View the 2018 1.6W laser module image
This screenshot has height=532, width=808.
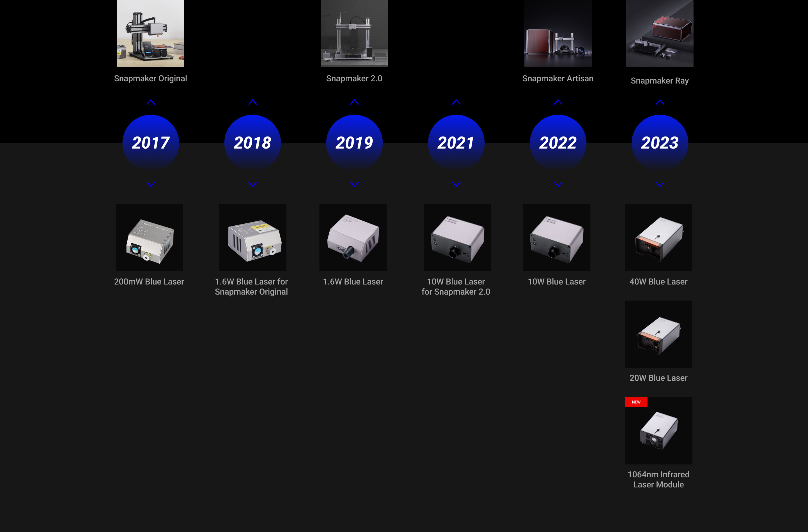253,237
